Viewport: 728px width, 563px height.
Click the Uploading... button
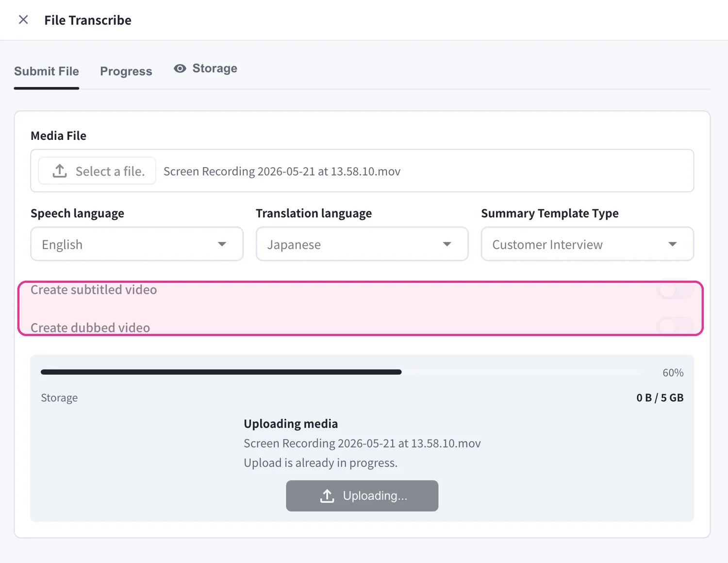[x=362, y=496]
